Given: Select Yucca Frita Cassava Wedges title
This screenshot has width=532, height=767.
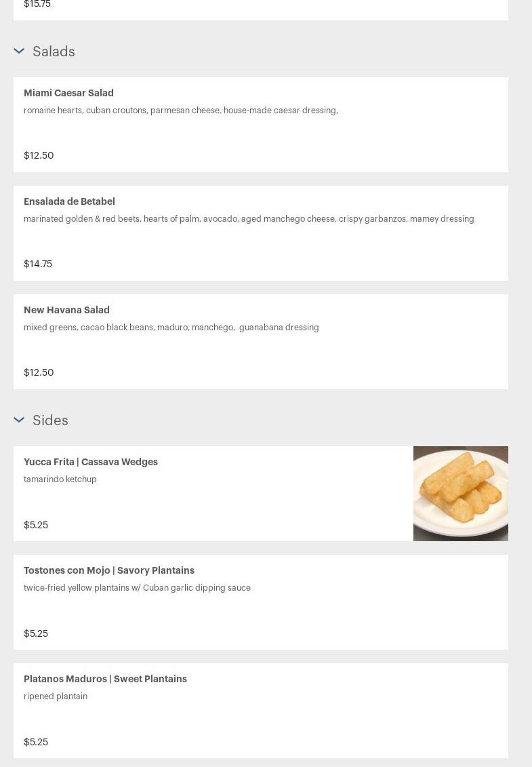Looking at the screenshot, I should click(x=91, y=462).
